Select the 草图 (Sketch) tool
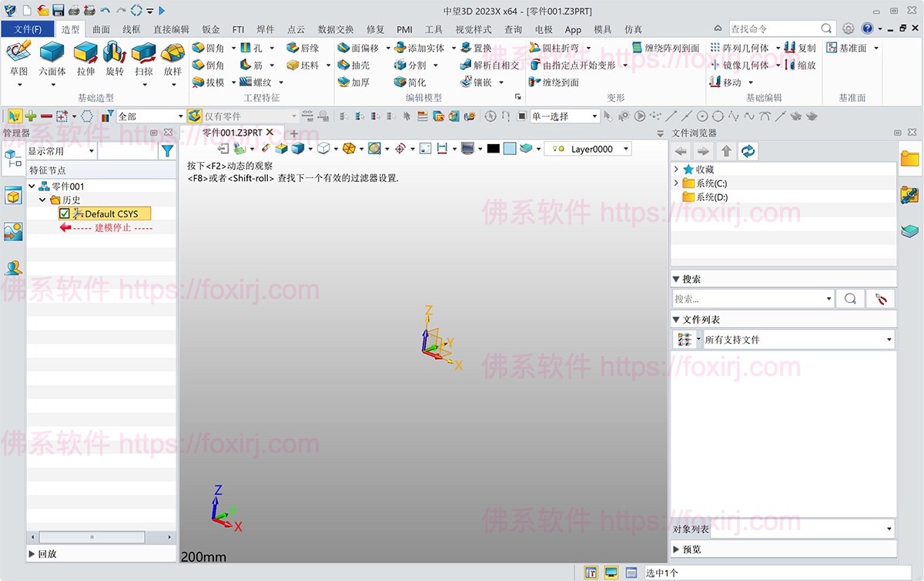 [x=18, y=55]
